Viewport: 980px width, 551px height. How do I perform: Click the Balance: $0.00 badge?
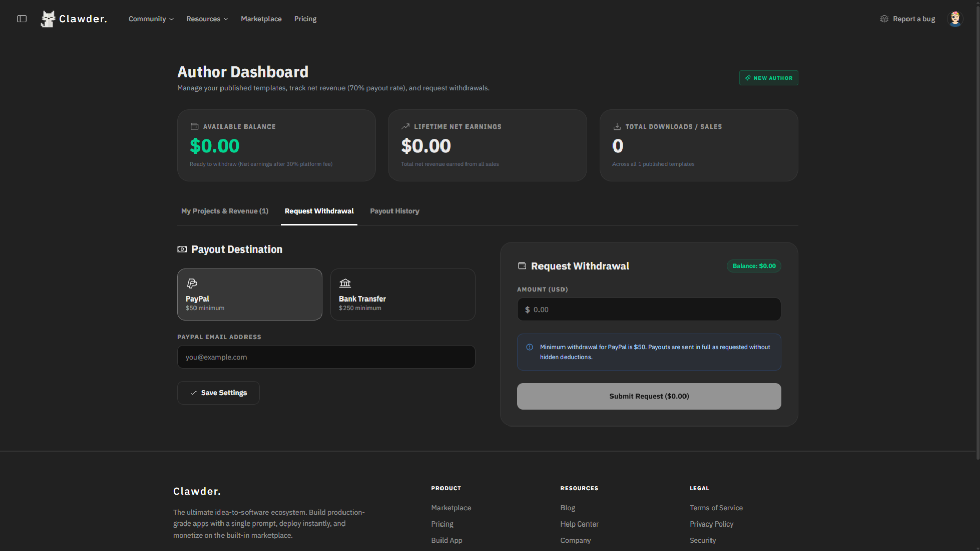click(754, 266)
